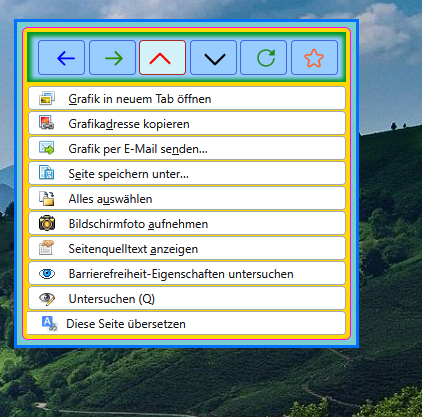Click the black down chevron button

pyautogui.click(x=213, y=58)
